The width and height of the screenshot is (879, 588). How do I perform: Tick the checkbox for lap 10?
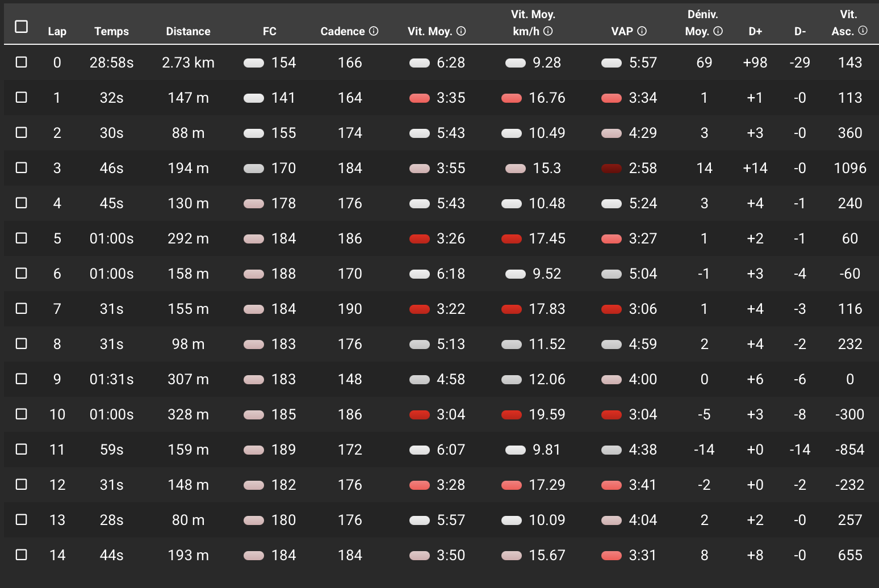[x=22, y=414]
